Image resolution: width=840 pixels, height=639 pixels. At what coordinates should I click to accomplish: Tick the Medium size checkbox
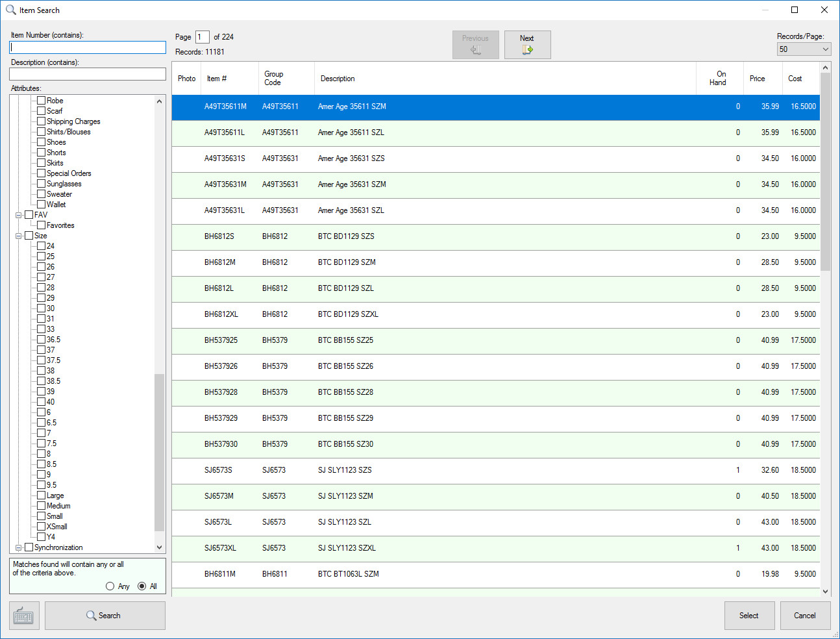pos(41,506)
